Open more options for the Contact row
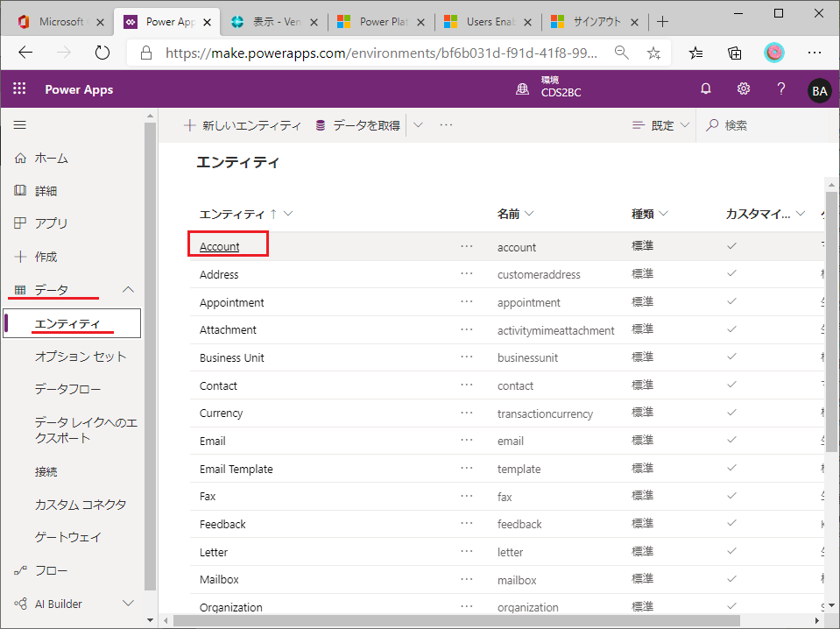Viewport: 840px width, 629px height. [466, 385]
